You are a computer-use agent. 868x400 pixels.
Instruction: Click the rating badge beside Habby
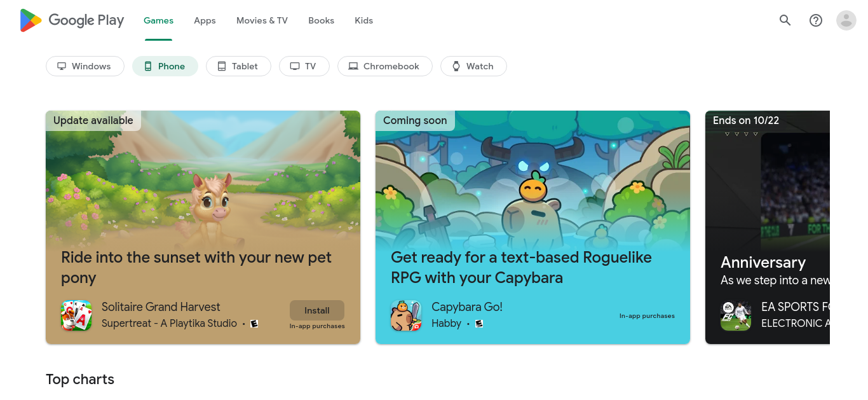tap(479, 324)
